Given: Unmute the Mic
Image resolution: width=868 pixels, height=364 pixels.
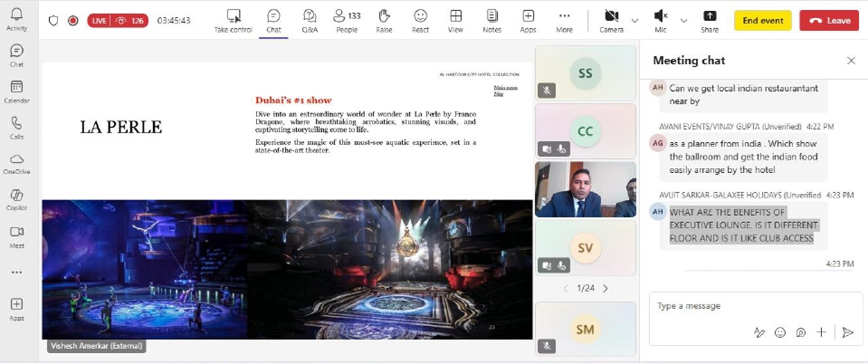Looking at the screenshot, I should tap(660, 21).
